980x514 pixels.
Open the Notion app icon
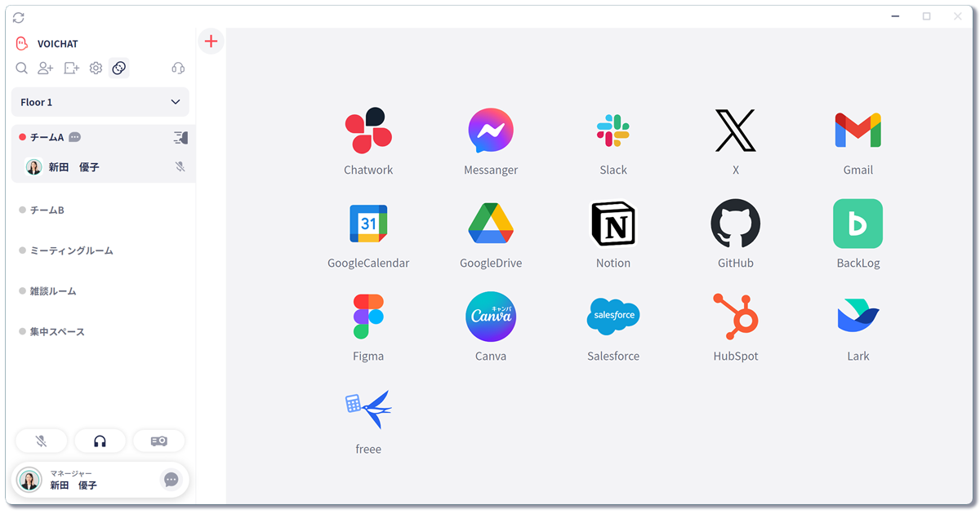613,224
